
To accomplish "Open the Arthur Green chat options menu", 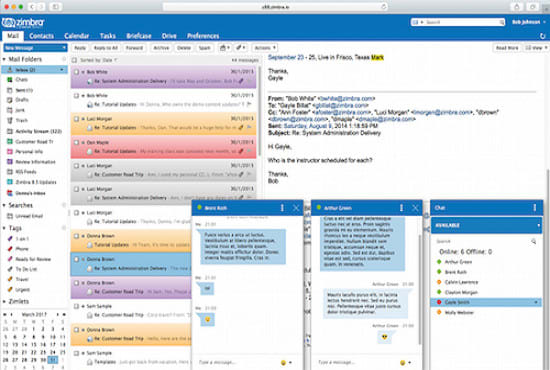I will click(401, 208).
